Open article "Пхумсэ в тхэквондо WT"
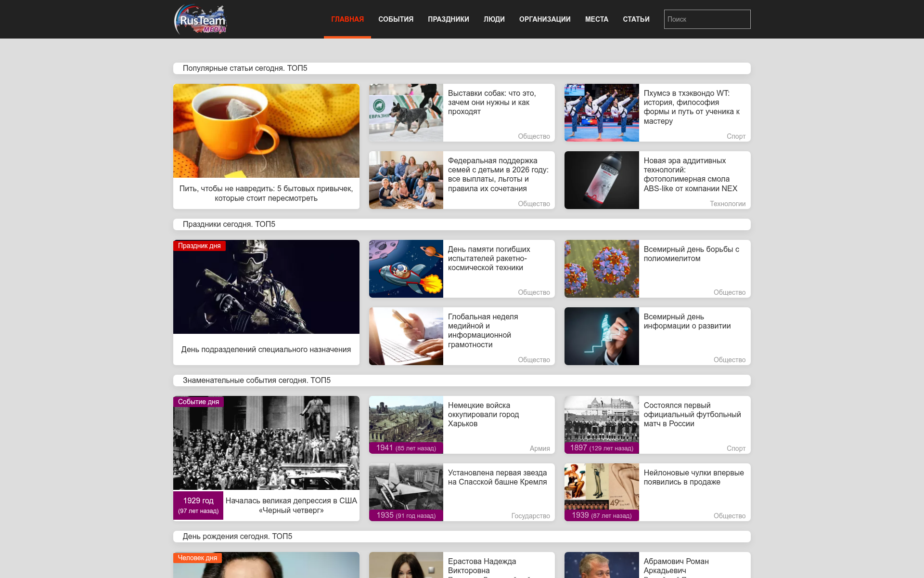This screenshot has height=578, width=924. (x=692, y=107)
